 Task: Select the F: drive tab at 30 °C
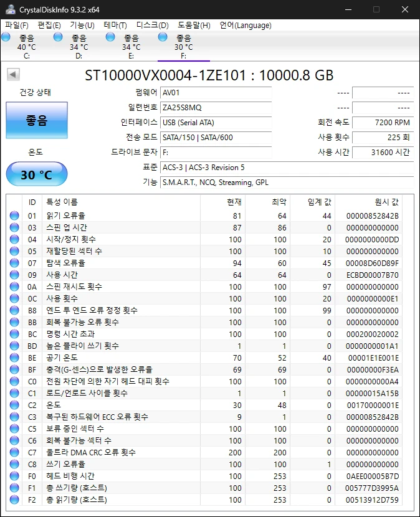point(184,47)
